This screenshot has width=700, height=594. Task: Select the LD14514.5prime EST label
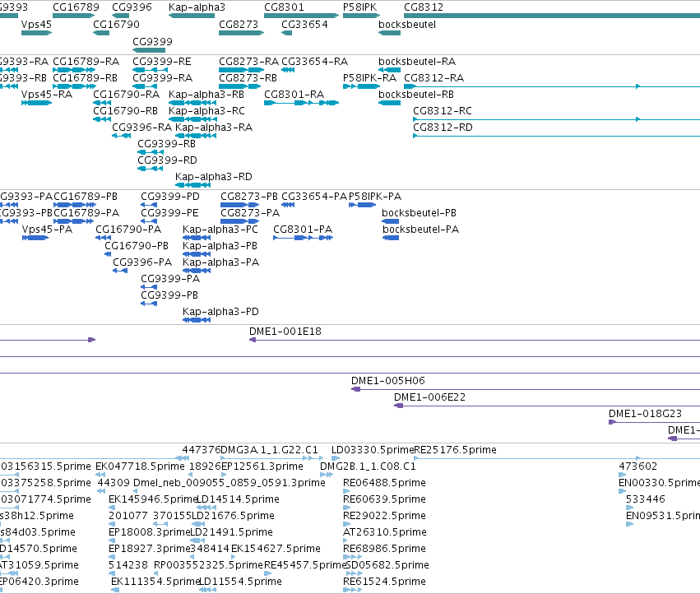tap(238, 499)
